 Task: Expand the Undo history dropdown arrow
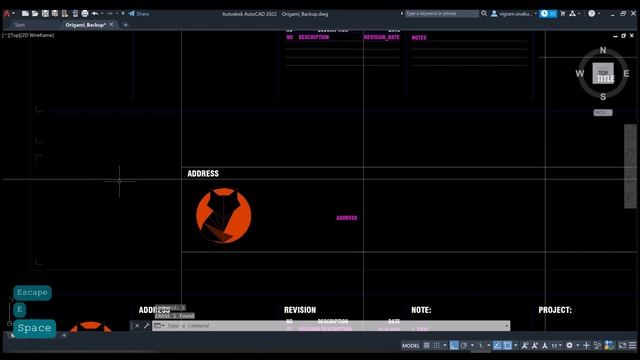pyautogui.click(x=102, y=13)
